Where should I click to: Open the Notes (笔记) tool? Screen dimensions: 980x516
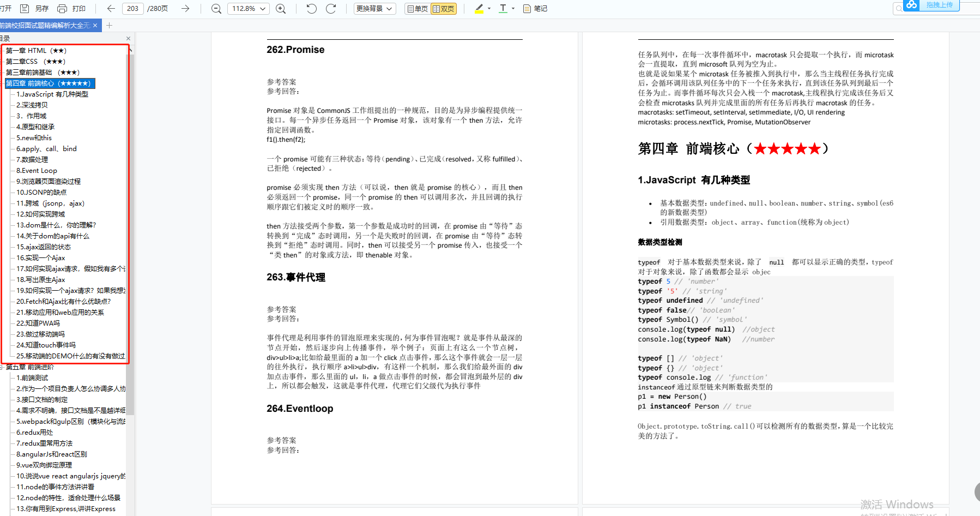535,9
